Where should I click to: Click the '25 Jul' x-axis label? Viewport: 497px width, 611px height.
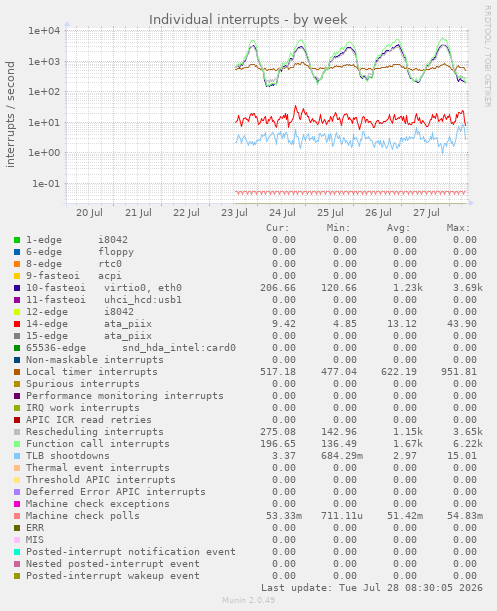point(330,213)
